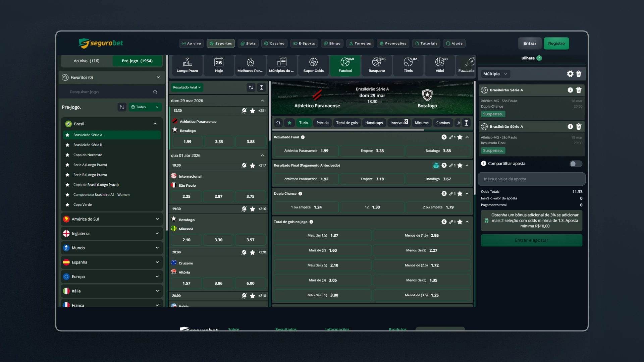This screenshot has width=644, height=362.
Task: Show info for Dupla Chance bet slip item
Action: tap(570, 90)
